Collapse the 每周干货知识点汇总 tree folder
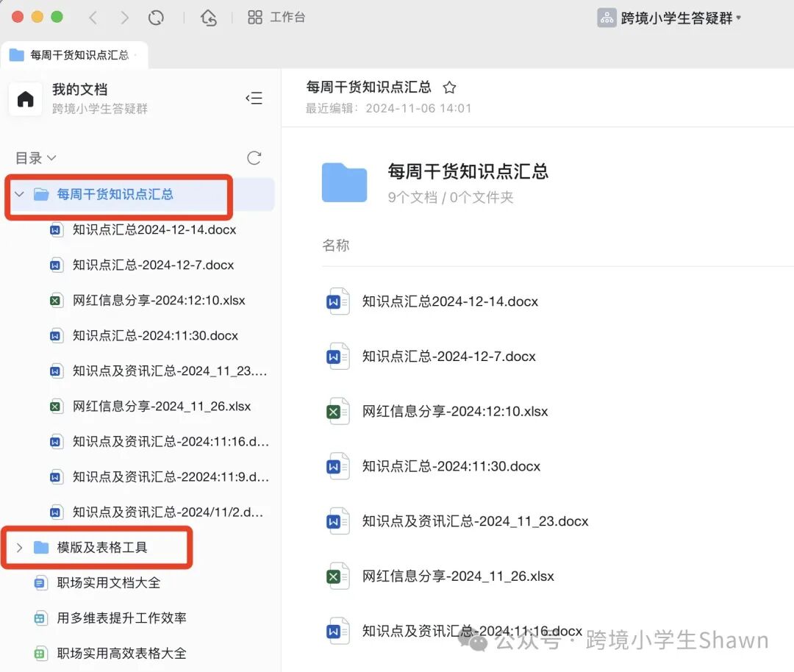The height and width of the screenshot is (672, 794). coord(19,194)
